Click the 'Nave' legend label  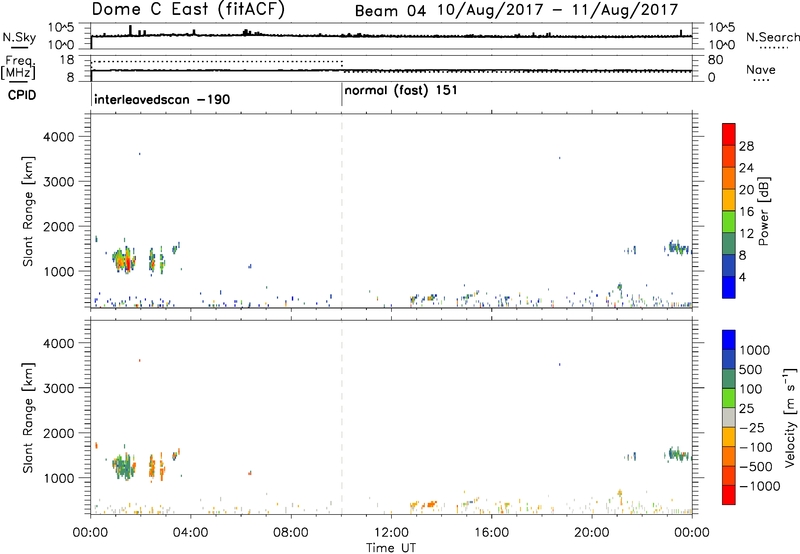click(760, 69)
